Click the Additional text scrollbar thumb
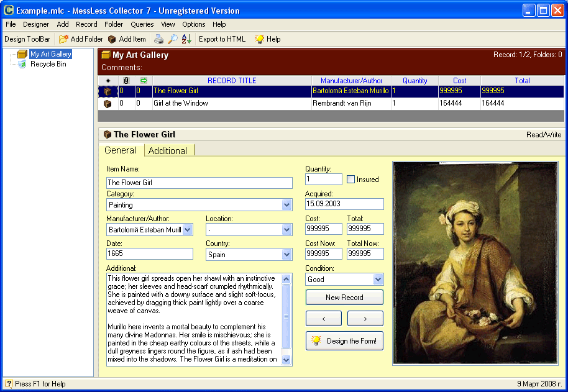568x392 pixels. pos(286,317)
